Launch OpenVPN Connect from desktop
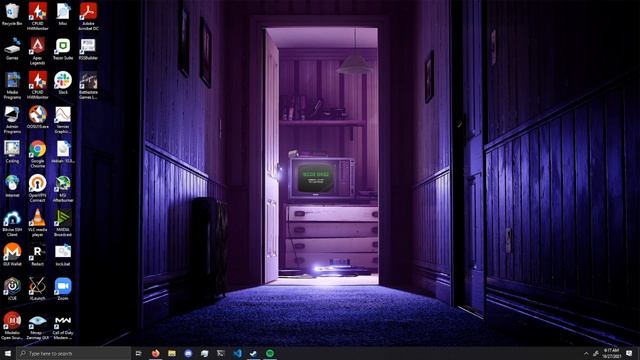Screen dimensions: 640x360 (x=38, y=188)
